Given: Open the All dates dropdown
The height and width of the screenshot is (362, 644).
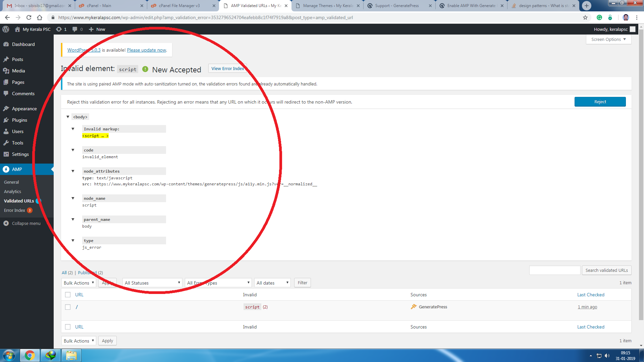Looking at the screenshot, I should tap(272, 283).
